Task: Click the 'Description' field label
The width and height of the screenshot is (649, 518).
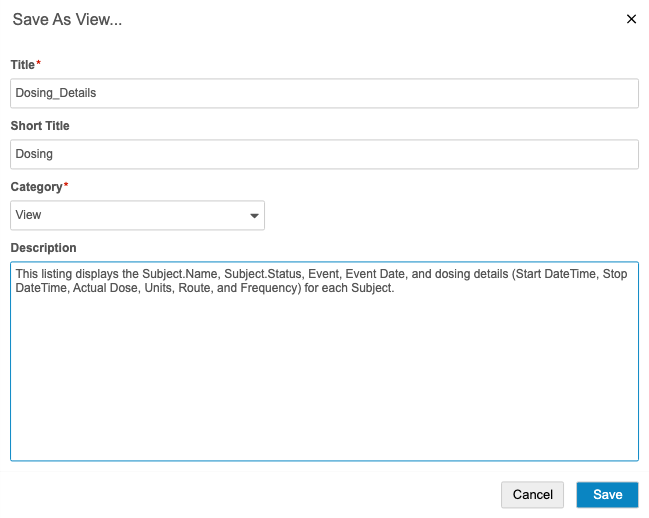Action: click(x=43, y=248)
